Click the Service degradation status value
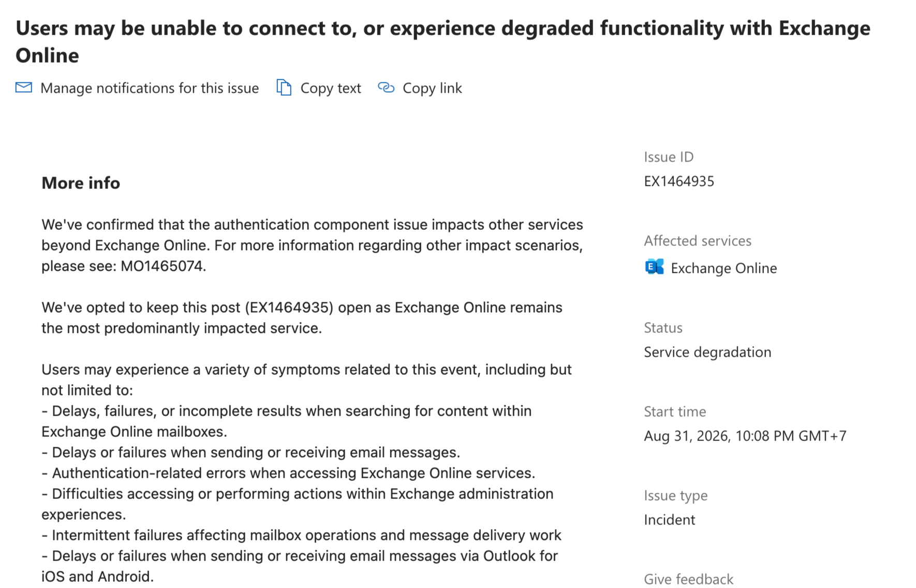This screenshot has width=916, height=588. pyautogui.click(x=707, y=352)
